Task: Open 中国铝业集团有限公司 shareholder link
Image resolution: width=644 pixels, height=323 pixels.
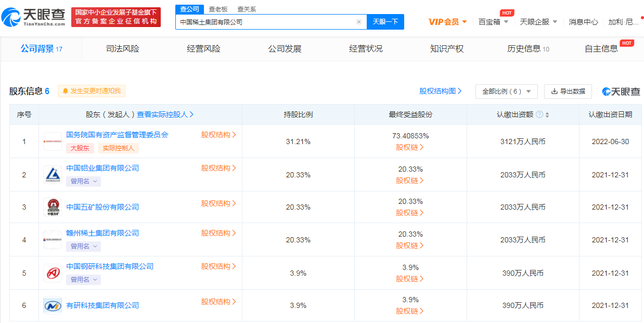Action: [102, 168]
